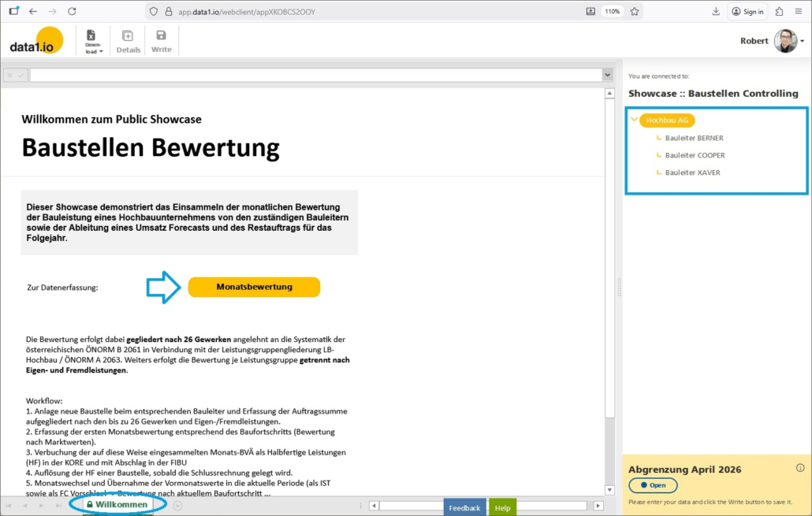Toggle the Open status pill
This screenshot has width=812, height=516.
pyautogui.click(x=653, y=485)
